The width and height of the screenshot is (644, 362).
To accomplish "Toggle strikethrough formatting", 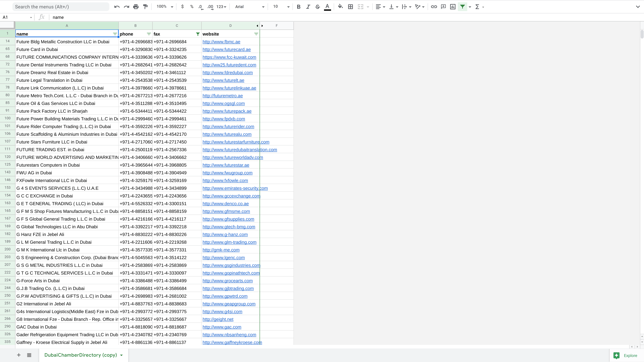I will pos(317,7).
